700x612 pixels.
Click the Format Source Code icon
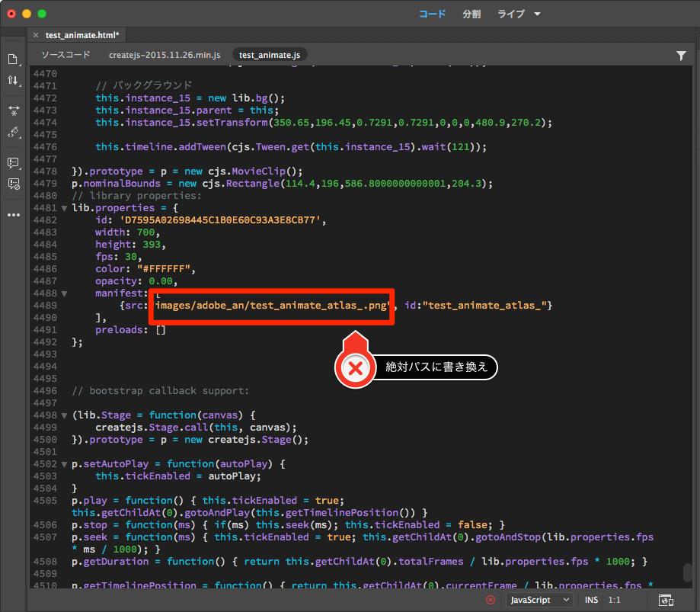[13, 132]
